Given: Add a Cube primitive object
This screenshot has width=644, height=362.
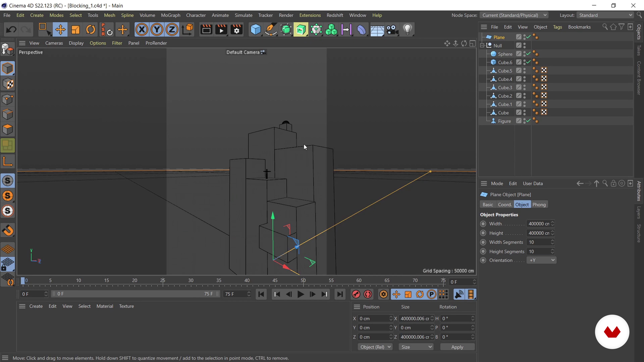Looking at the screenshot, I should [255, 30].
